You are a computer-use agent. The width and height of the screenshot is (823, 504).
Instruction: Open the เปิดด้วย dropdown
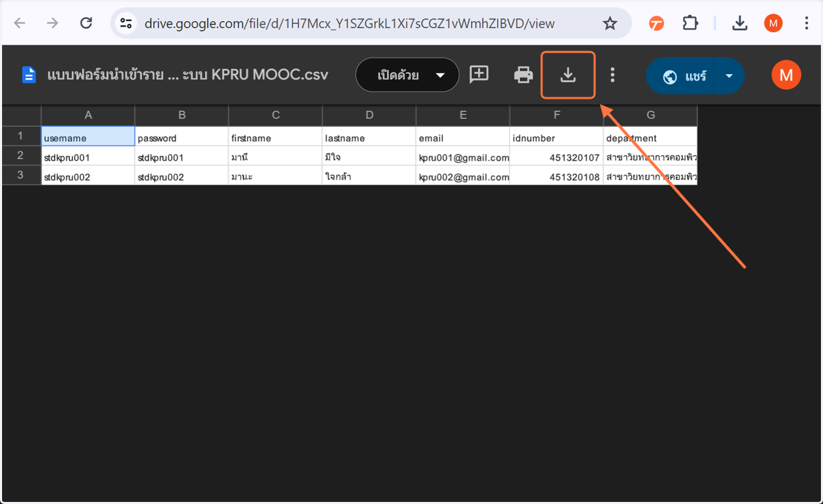tap(407, 75)
